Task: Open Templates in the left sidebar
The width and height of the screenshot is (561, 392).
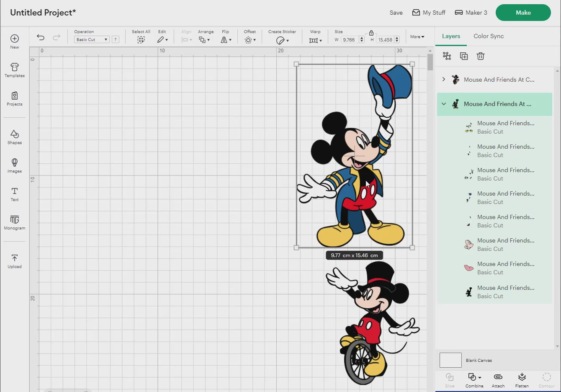Action: pyautogui.click(x=15, y=70)
